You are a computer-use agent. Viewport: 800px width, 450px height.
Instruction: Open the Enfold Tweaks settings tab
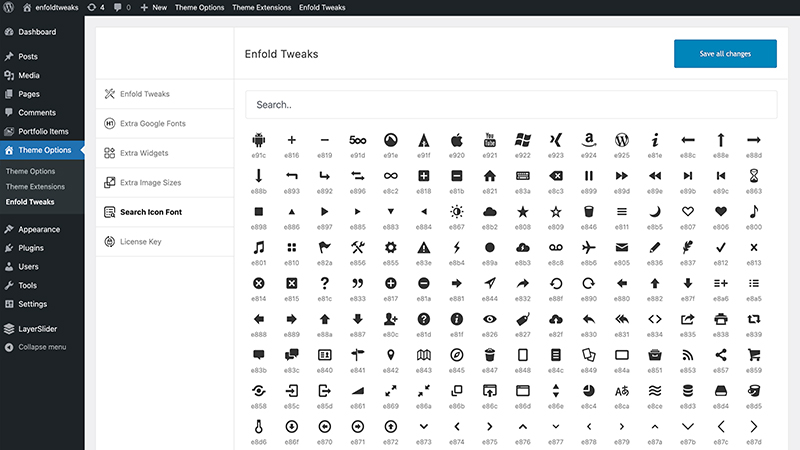click(165, 94)
